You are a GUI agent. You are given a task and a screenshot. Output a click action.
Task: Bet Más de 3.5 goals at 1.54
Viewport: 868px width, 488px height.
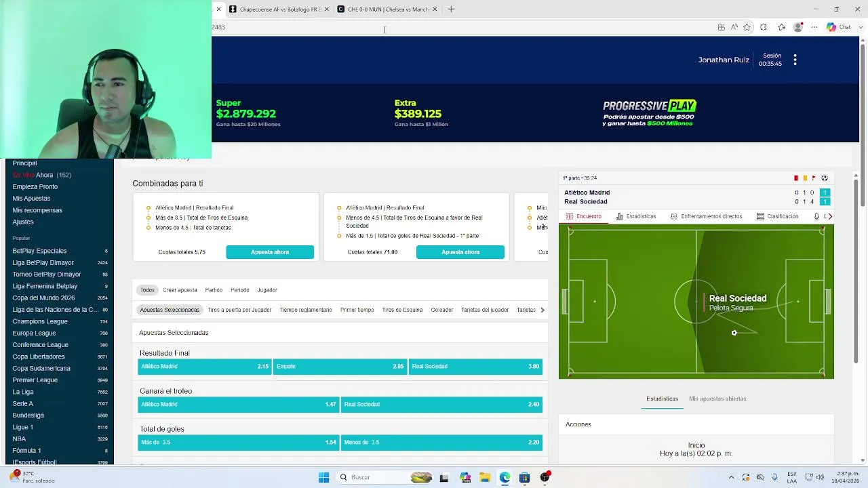(239, 443)
